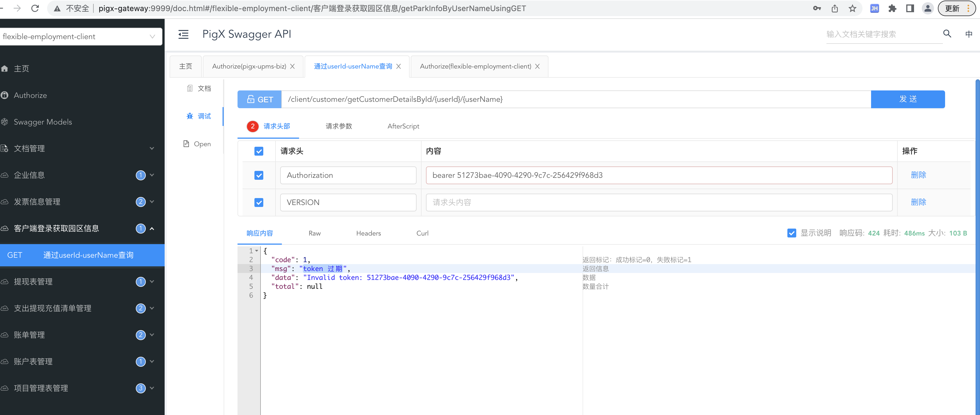The height and width of the screenshot is (415, 980).
Task: Disable the VERSION header checkbox
Action: coord(259,202)
